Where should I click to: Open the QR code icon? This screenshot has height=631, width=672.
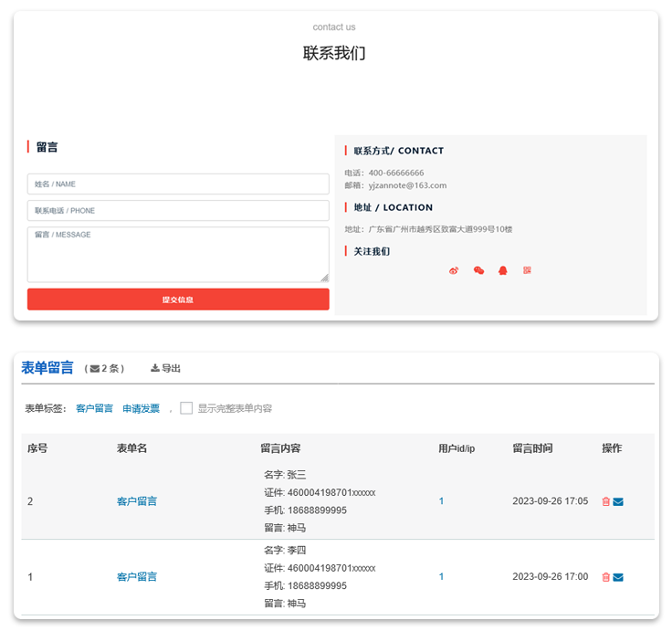(x=527, y=270)
